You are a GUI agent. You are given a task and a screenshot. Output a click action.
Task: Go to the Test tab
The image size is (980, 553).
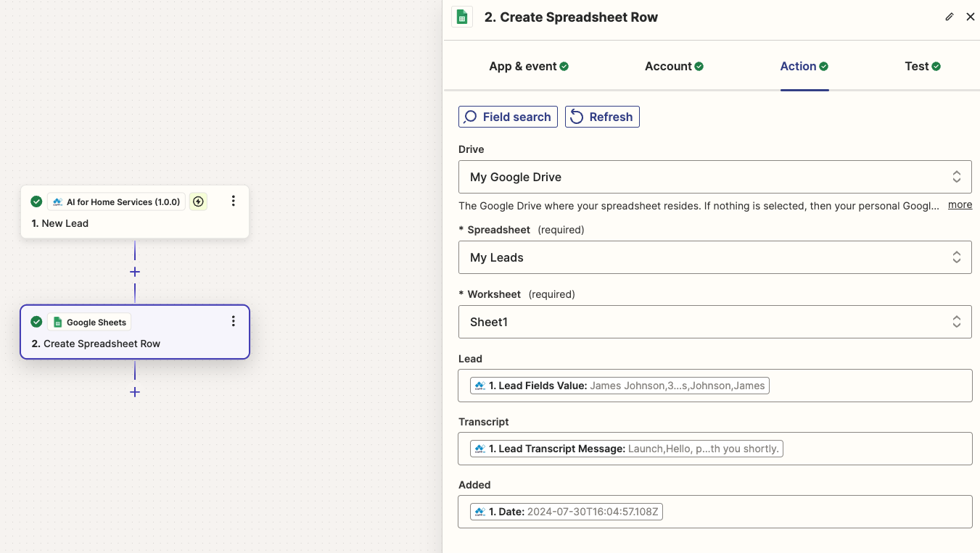pos(923,66)
